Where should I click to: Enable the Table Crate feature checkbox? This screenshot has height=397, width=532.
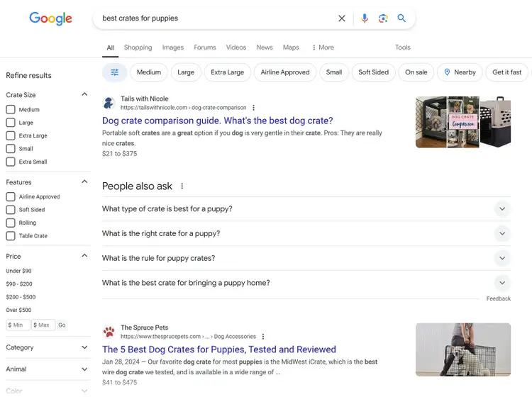click(11, 235)
